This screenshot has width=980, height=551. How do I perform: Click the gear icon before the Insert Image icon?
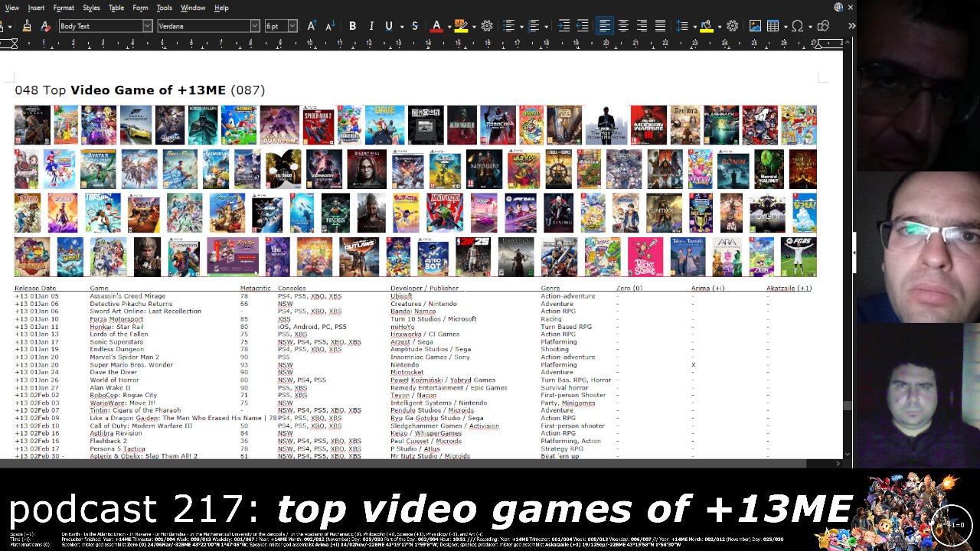[733, 26]
